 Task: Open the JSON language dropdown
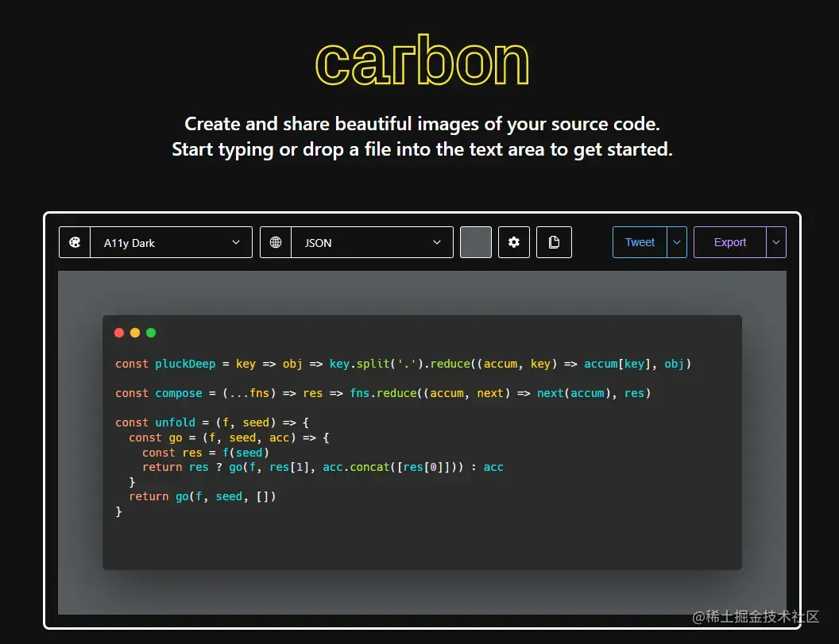pos(372,242)
